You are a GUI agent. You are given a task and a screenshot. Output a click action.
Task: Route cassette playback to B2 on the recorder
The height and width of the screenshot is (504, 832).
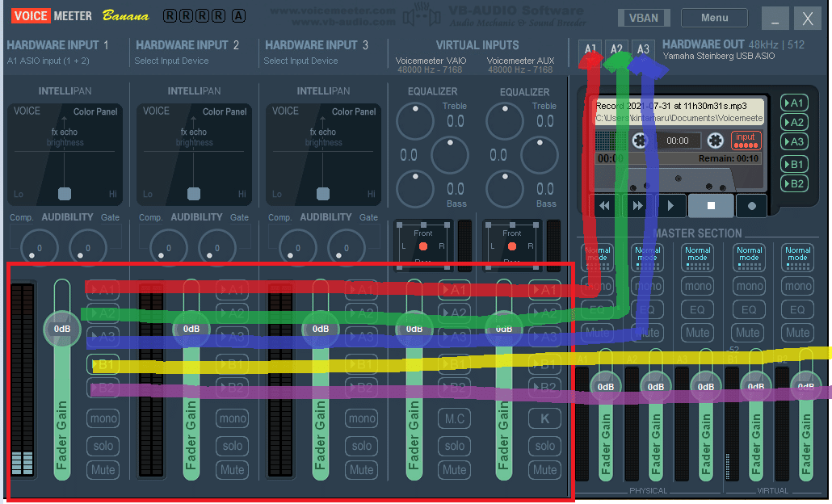click(794, 184)
